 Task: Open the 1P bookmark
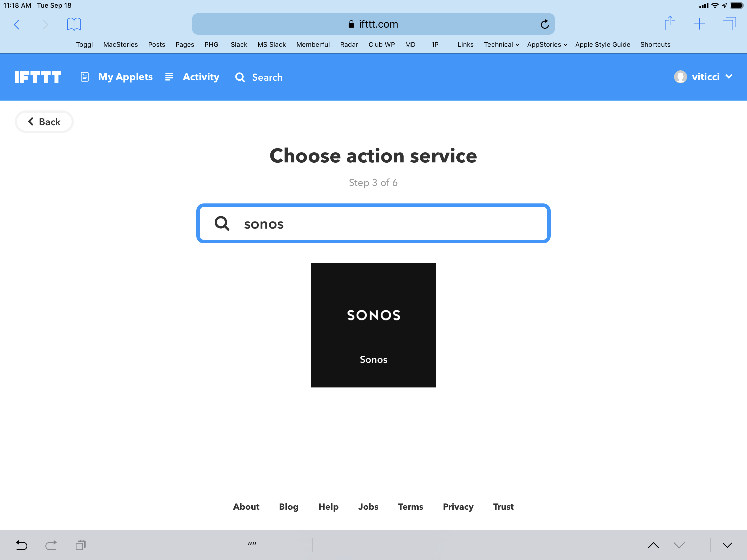[435, 45]
